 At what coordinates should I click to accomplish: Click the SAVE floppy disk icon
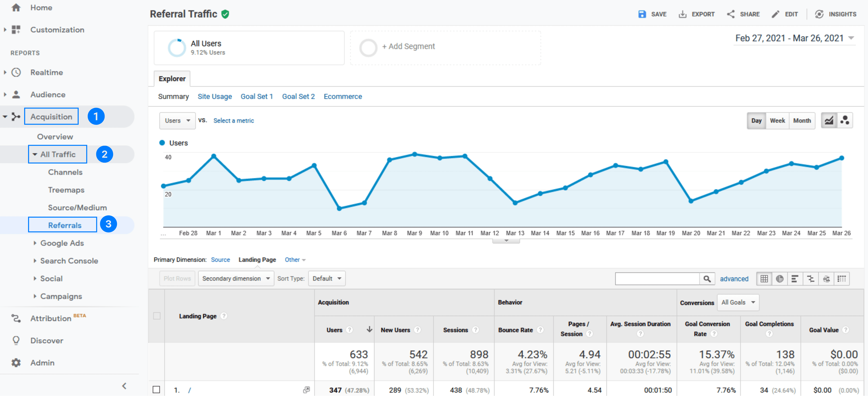tap(642, 14)
